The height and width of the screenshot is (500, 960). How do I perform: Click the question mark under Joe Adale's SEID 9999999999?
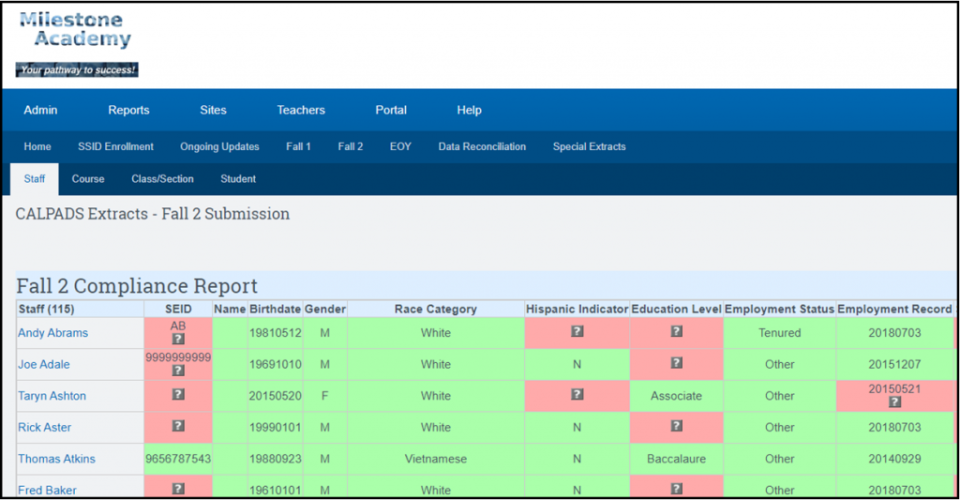click(x=178, y=370)
